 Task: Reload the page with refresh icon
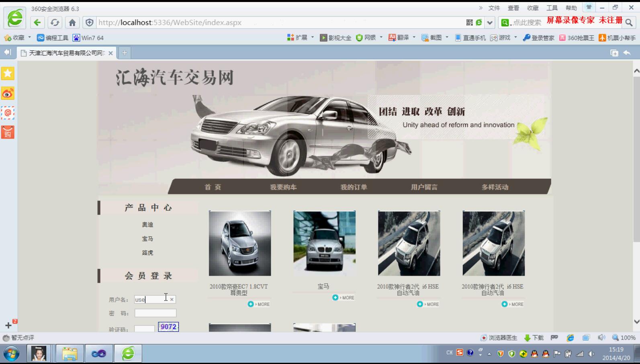(x=55, y=22)
